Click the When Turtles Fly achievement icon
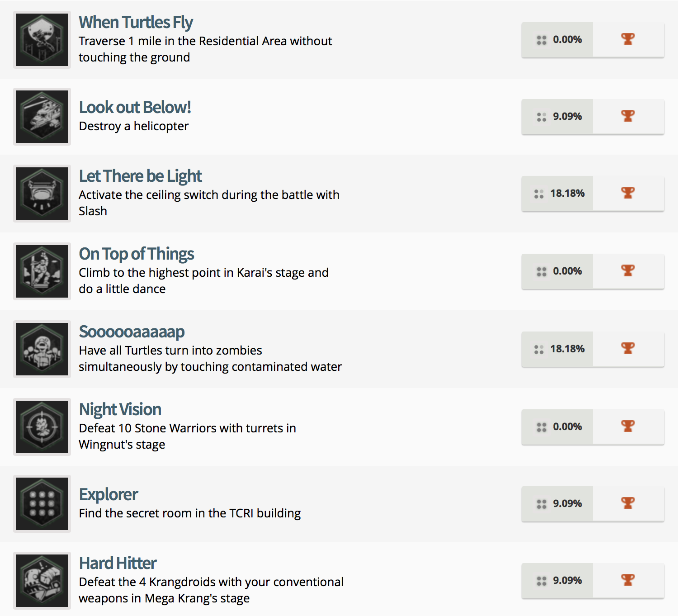Screen dimensions: 680x616 click(x=42, y=40)
